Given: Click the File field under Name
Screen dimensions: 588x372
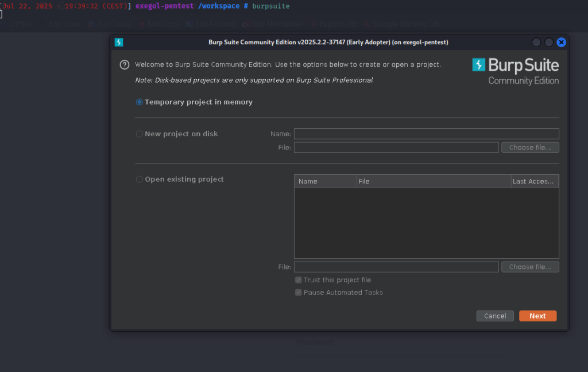Looking at the screenshot, I should click(x=396, y=148).
